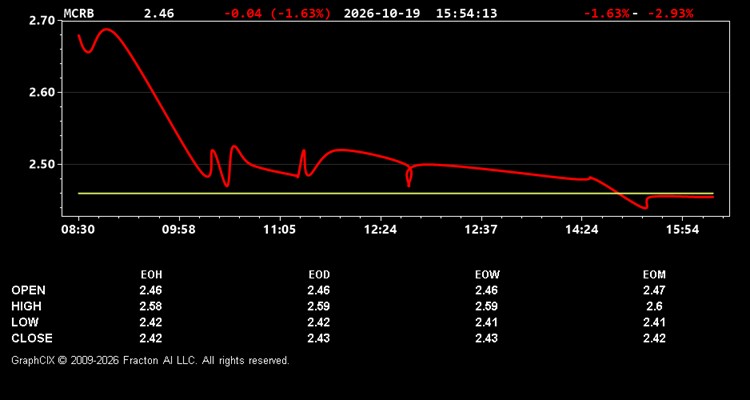Screen dimensions: 750x400
Task: Click EOH CLOSE value 2.42
Action: coord(151,338)
